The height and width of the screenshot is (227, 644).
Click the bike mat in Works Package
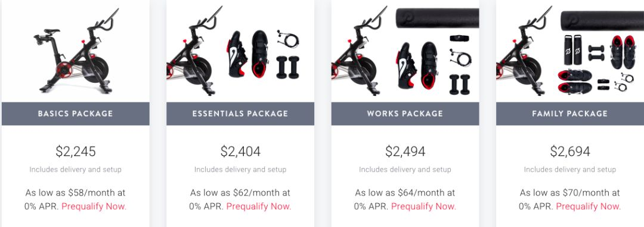pos(438,18)
